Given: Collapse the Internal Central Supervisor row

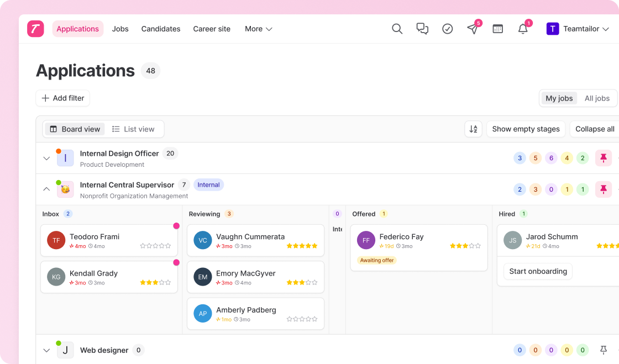Looking at the screenshot, I should 46,189.
